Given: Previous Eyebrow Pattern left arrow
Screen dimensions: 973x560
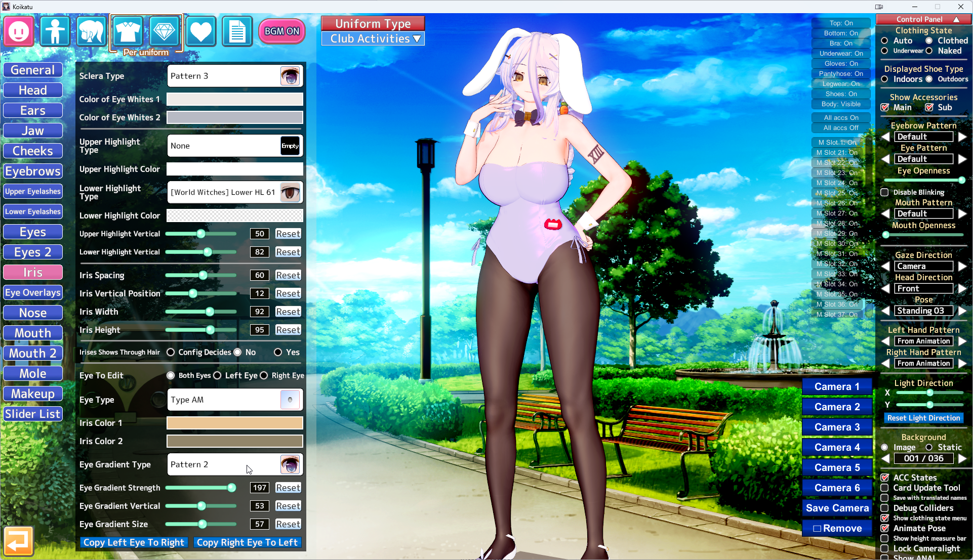Looking at the screenshot, I should click(x=885, y=137).
